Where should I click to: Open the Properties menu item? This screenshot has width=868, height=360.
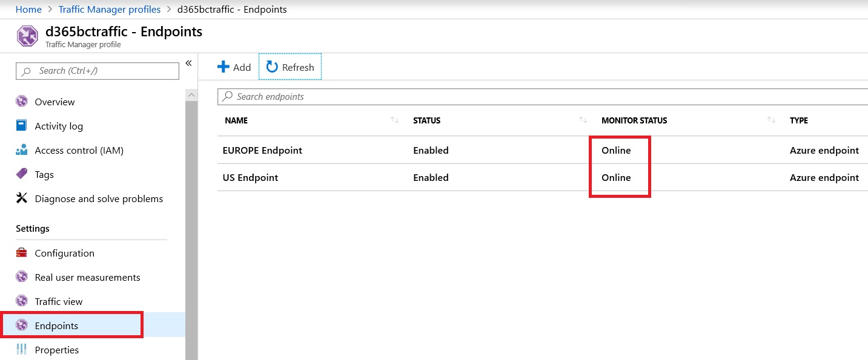click(x=56, y=350)
